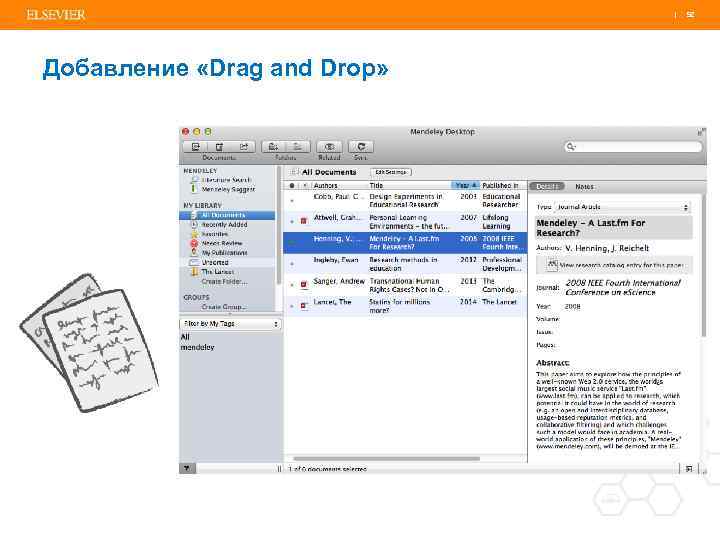Viewport: 720px width, 540px height.
Task: Click the magnifier icon in search box
Action: pyautogui.click(x=571, y=146)
